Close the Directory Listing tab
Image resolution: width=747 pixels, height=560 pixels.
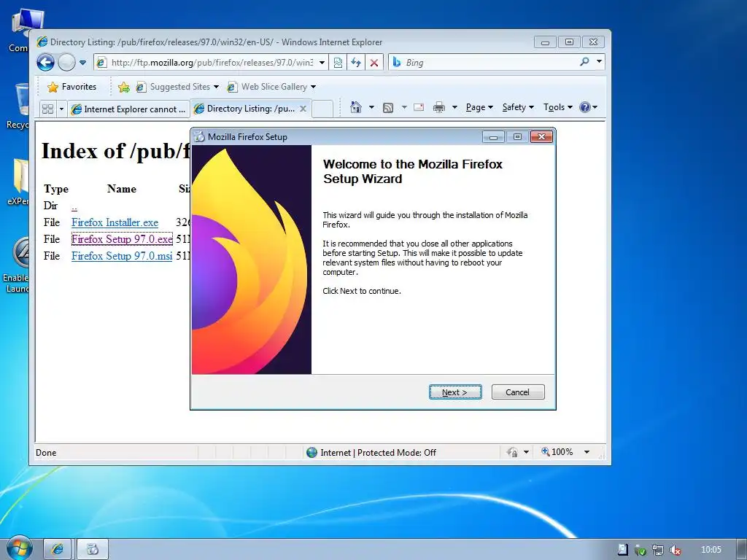coord(303,109)
